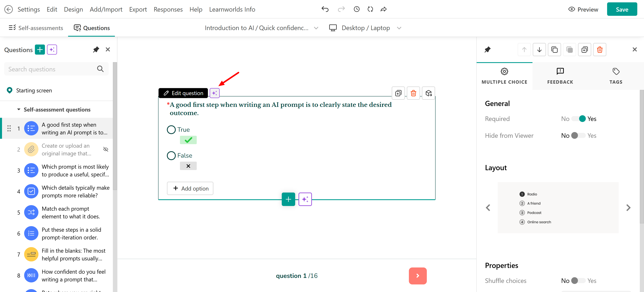
Task: Collapse the Self-assessment questions group
Action: pos(19,109)
